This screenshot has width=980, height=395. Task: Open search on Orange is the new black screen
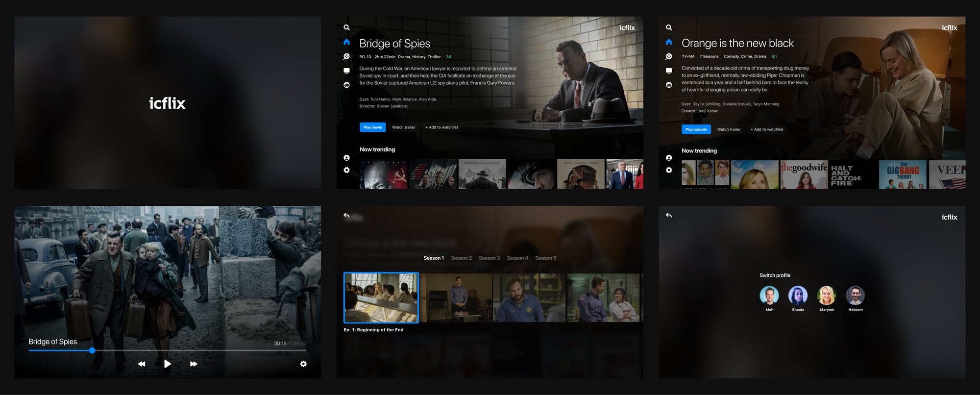click(669, 28)
